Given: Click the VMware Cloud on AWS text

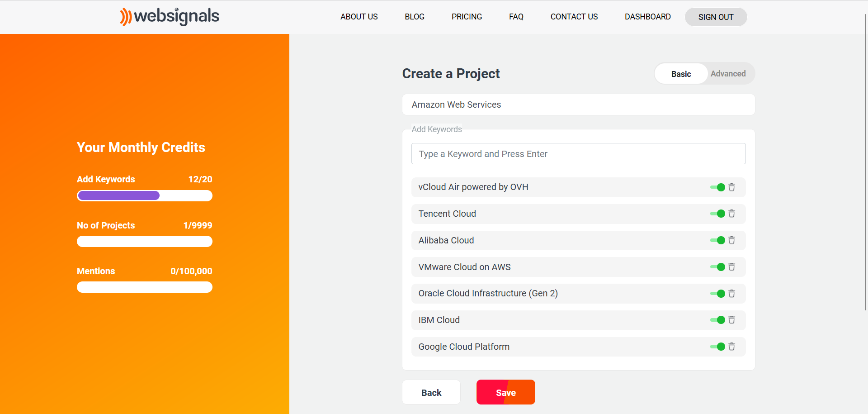Looking at the screenshot, I should click(x=464, y=267).
